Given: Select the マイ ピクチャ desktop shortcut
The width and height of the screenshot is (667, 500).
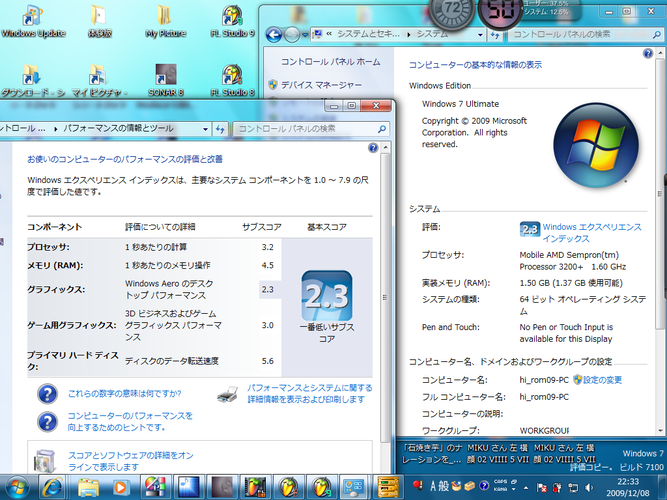Looking at the screenshot, I should (100, 81).
